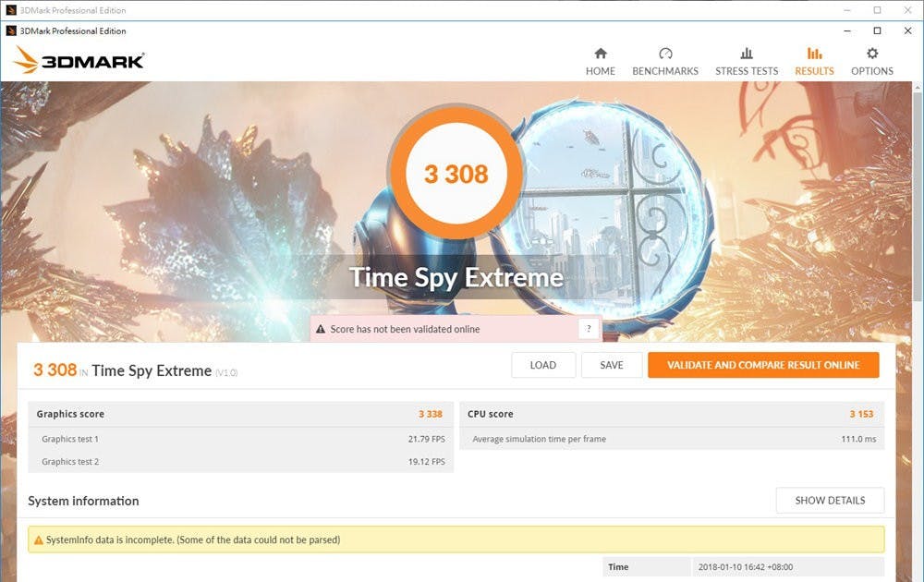Screen dimensions: 924x582
Task: Maximize the inner 3DMark window
Action: click(x=877, y=30)
